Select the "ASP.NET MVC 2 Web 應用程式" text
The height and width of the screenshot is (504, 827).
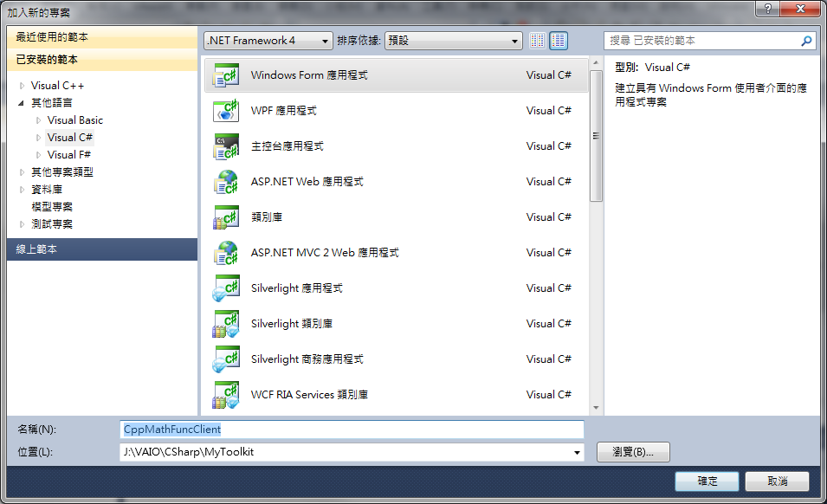coord(325,253)
